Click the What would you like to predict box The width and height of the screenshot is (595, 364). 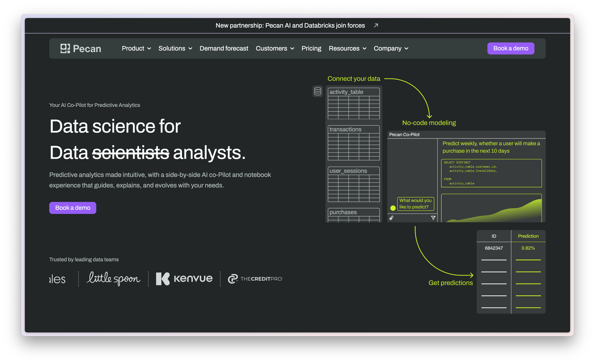click(x=415, y=204)
